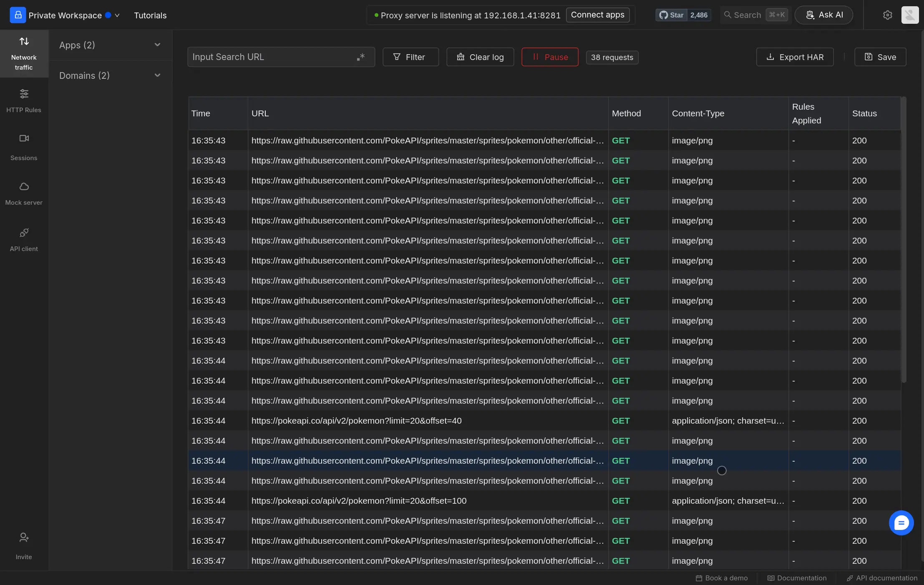Click the 38 requests badge
The image size is (924, 585).
tap(612, 57)
